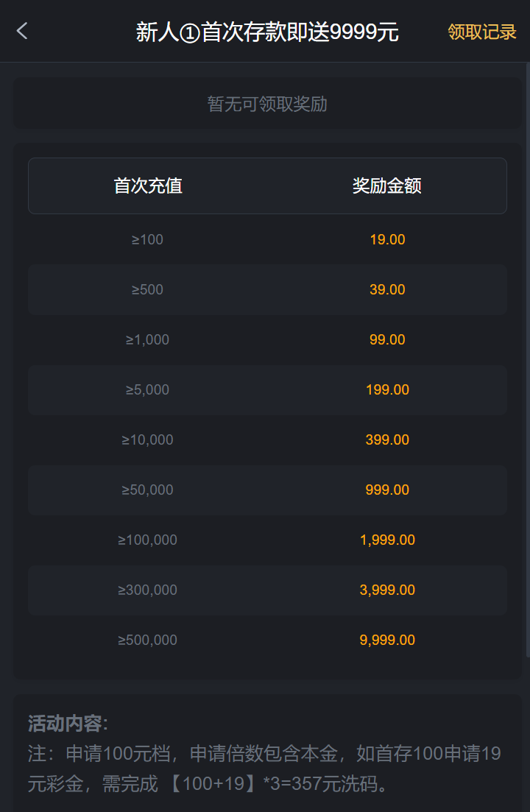The image size is (530, 812).
Task: Click the 19.00 reward amount
Action: tap(387, 239)
